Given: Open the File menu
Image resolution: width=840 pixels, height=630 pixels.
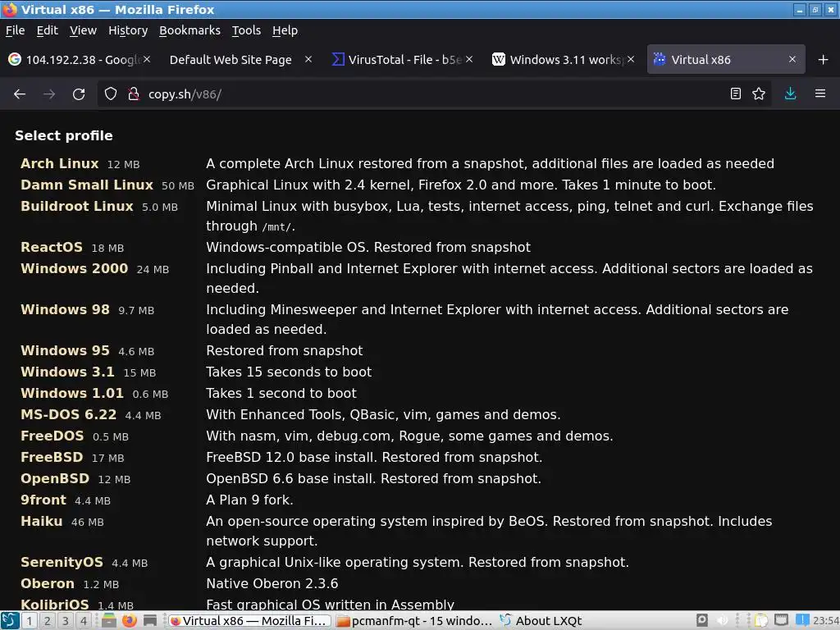Looking at the screenshot, I should coord(15,30).
